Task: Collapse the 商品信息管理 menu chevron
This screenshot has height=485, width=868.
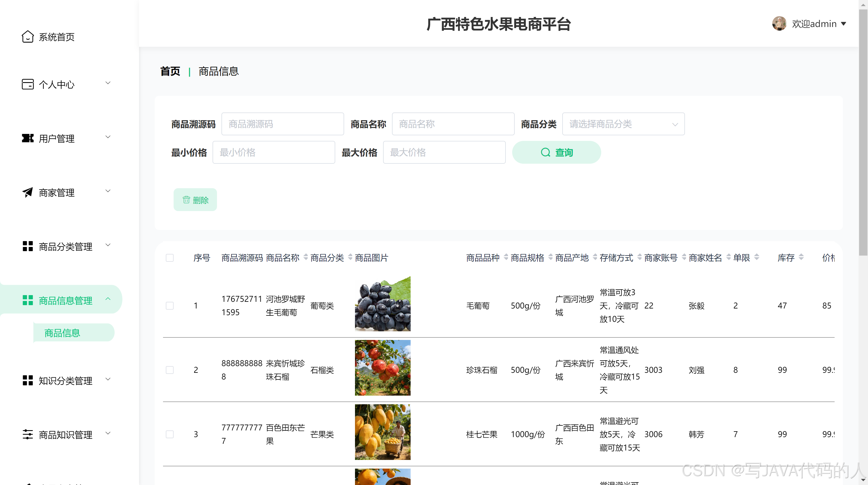Action: pos(108,299)
